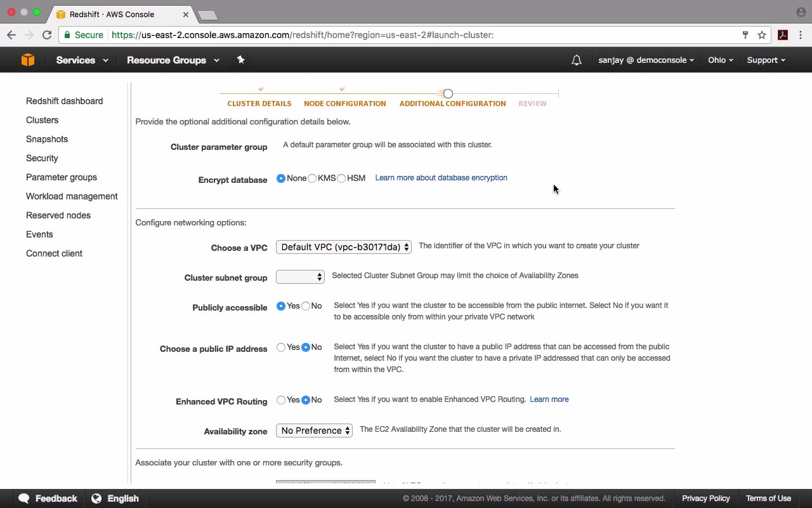Select the Redshift AWS Console browser tab
Viewport: 812px width, 508px height.
pos(121,14)
